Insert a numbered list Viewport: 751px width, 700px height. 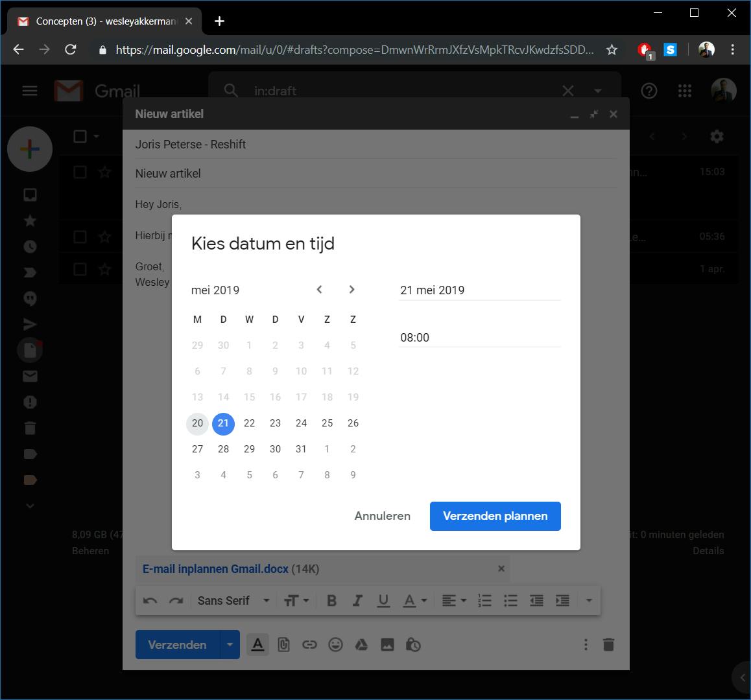484,600
